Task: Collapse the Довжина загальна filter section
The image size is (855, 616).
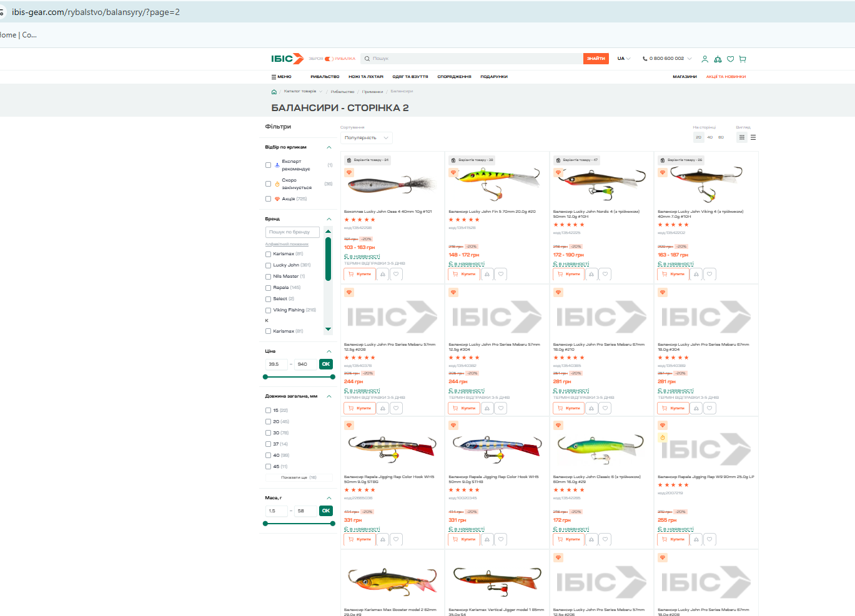Action: click(329, 396)
